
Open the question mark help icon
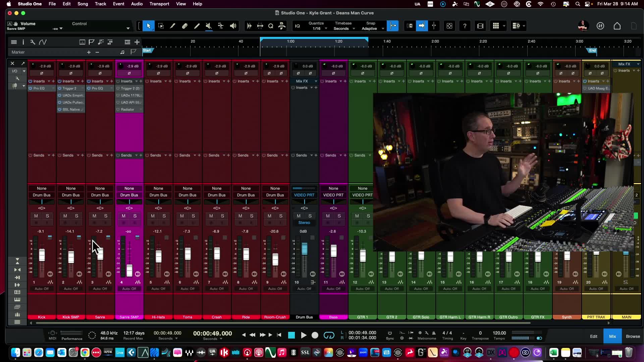coord(465,26)
